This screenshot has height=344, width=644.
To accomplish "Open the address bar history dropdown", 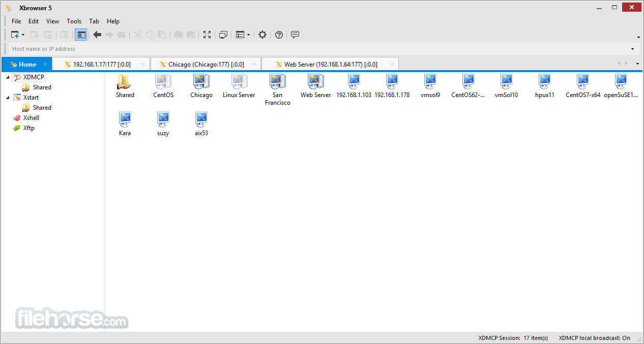I will point(633,49).
